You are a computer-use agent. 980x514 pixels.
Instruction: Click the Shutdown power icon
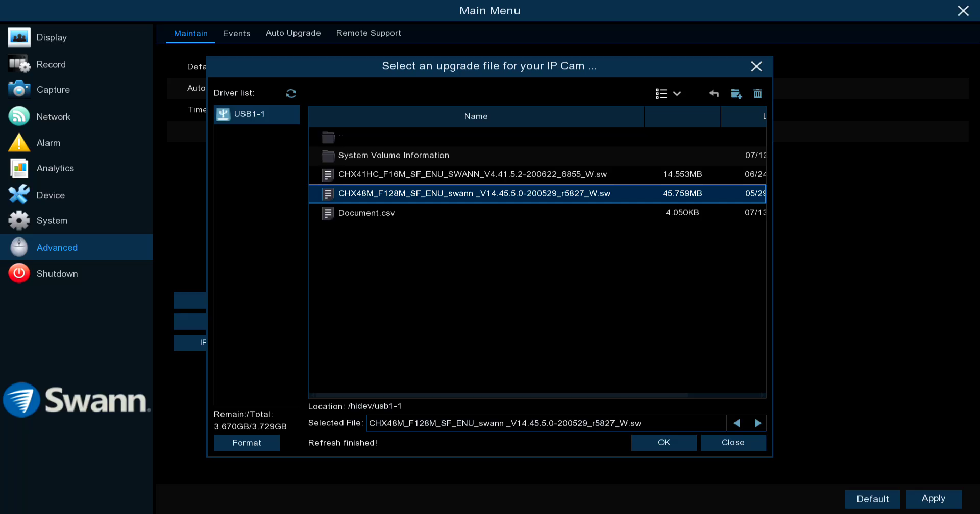(19, 274)
